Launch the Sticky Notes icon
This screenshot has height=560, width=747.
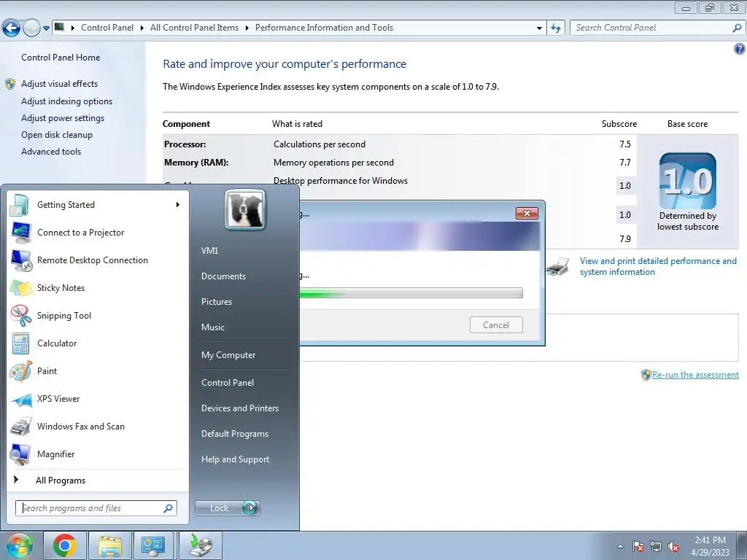click(21, 287)
